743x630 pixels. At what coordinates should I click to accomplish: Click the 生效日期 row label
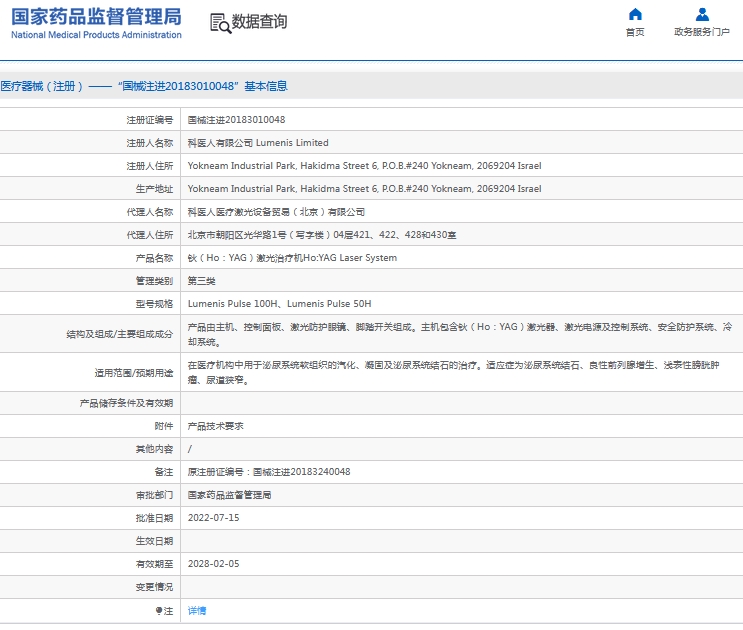[x=154, y=541]
